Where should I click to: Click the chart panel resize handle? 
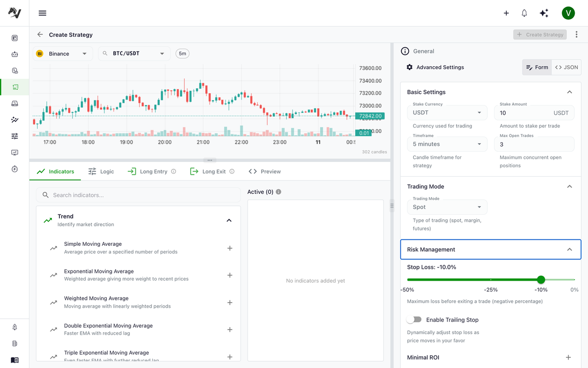point(210,160)
